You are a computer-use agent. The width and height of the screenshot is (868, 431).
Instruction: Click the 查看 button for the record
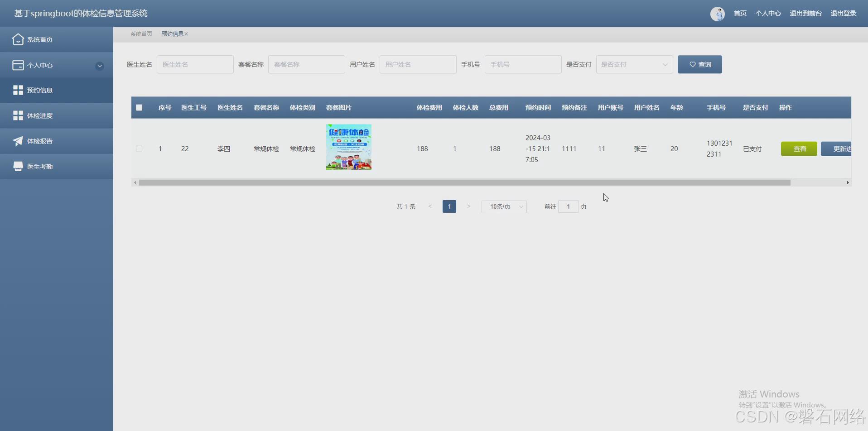799,148
